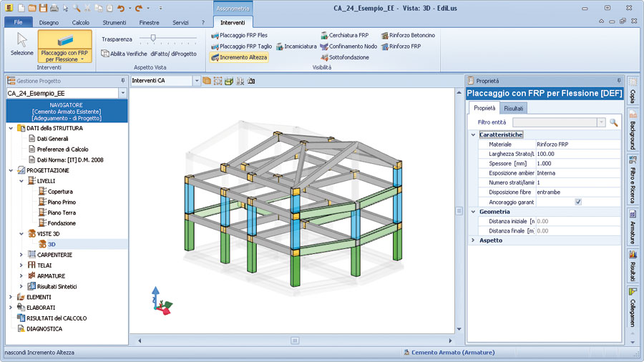Select the Interventi ribbon tab
Viewport: 644px width, 362px height.
(233, 23)
